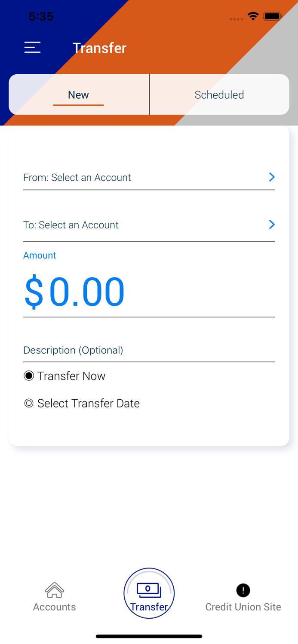Switch to the New tab

point(78,95)
